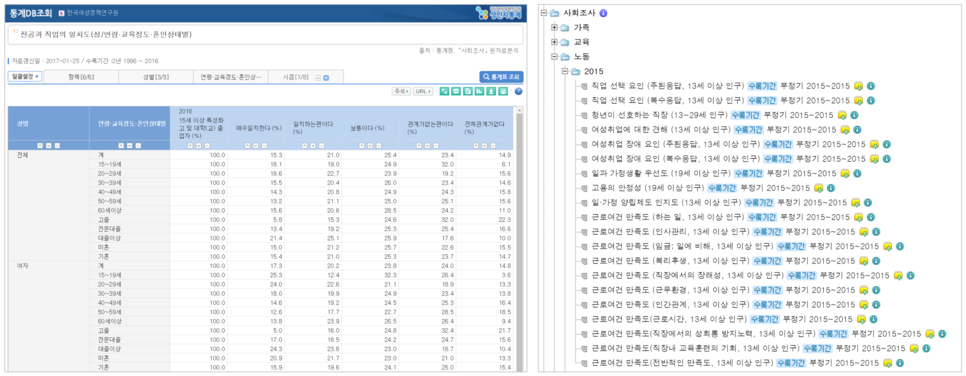The image size is (966, 376).
Task: Open the 주석 dropdown button
Action: tap(401, 91)
